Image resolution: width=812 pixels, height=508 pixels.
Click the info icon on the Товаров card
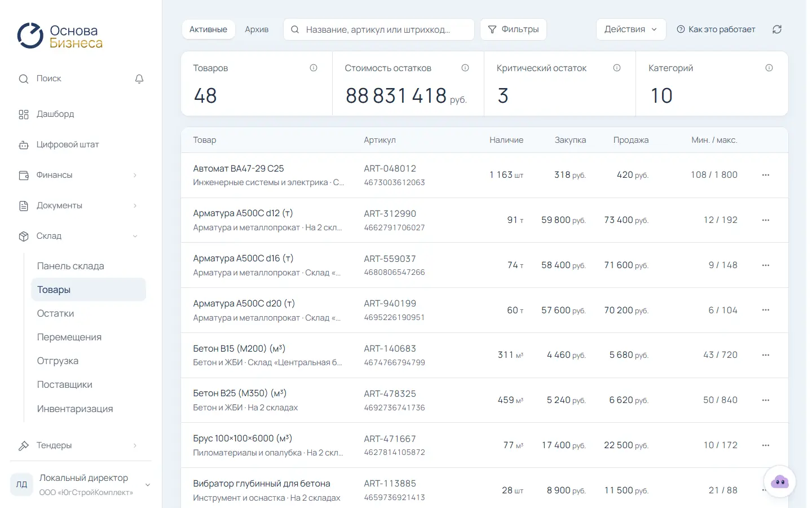(314, 68)
